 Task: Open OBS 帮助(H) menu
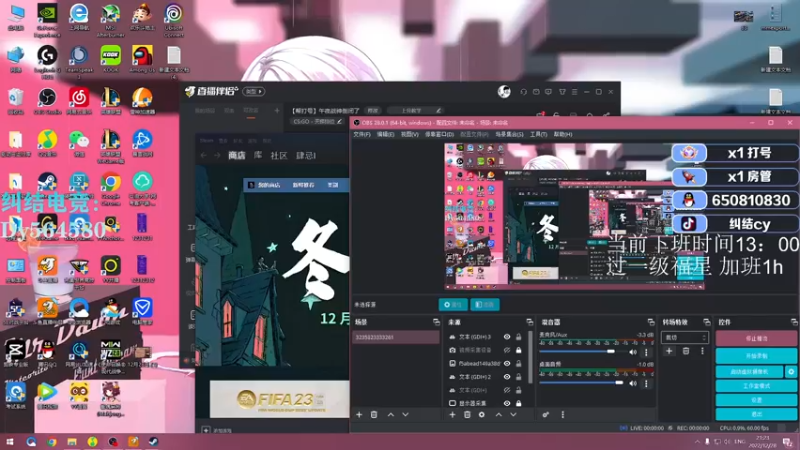(563, 134)
